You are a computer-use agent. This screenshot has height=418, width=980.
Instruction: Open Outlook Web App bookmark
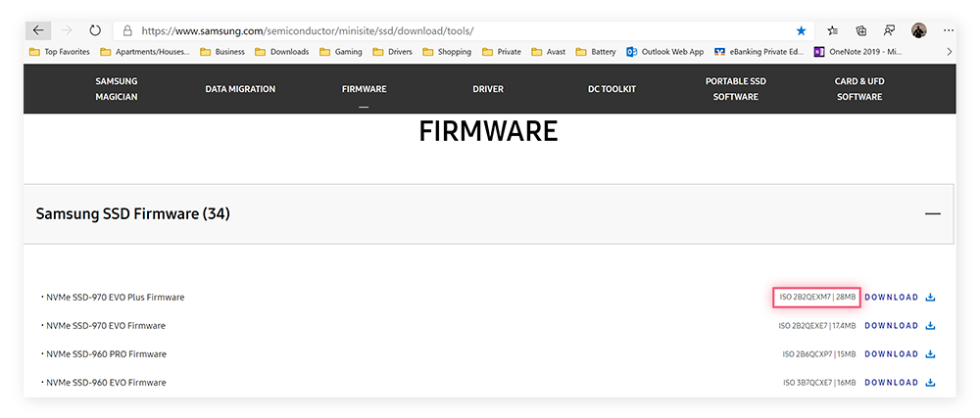click(x=664, y=52)
